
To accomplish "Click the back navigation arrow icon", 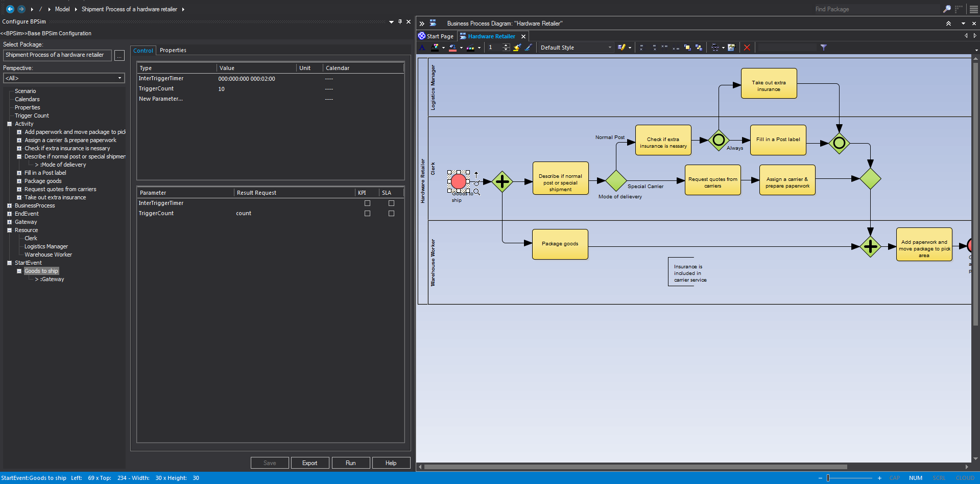I will [10, 9].
